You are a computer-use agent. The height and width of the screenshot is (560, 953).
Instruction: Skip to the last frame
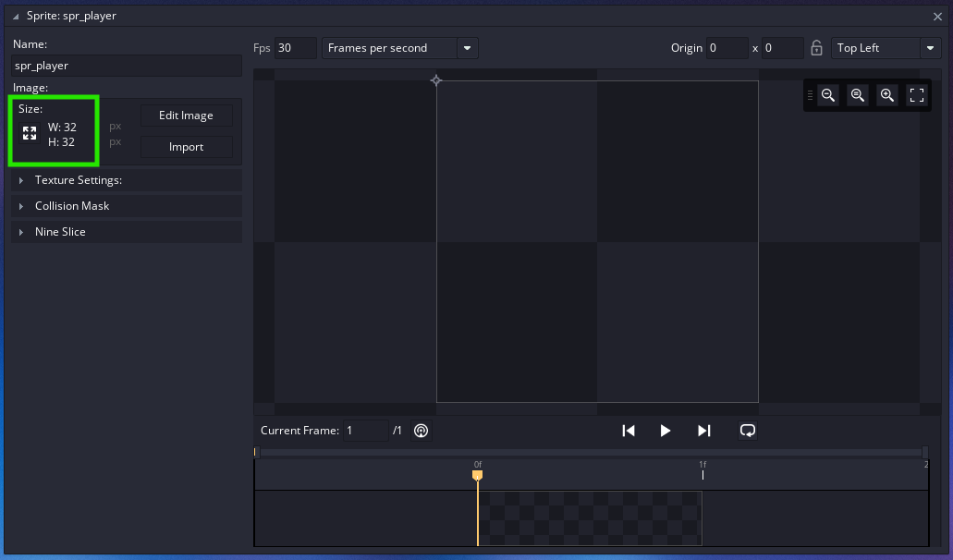[x=704, y=431]
